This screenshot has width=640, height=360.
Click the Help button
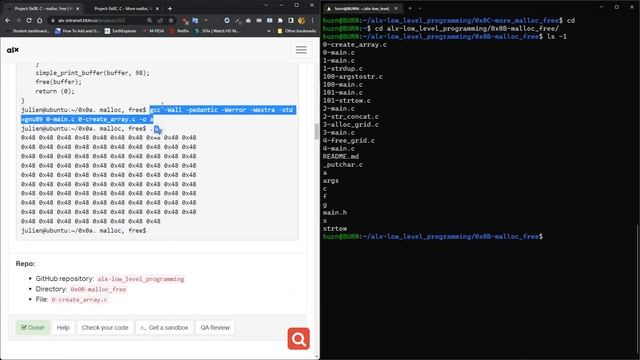[x=63, y=327]
